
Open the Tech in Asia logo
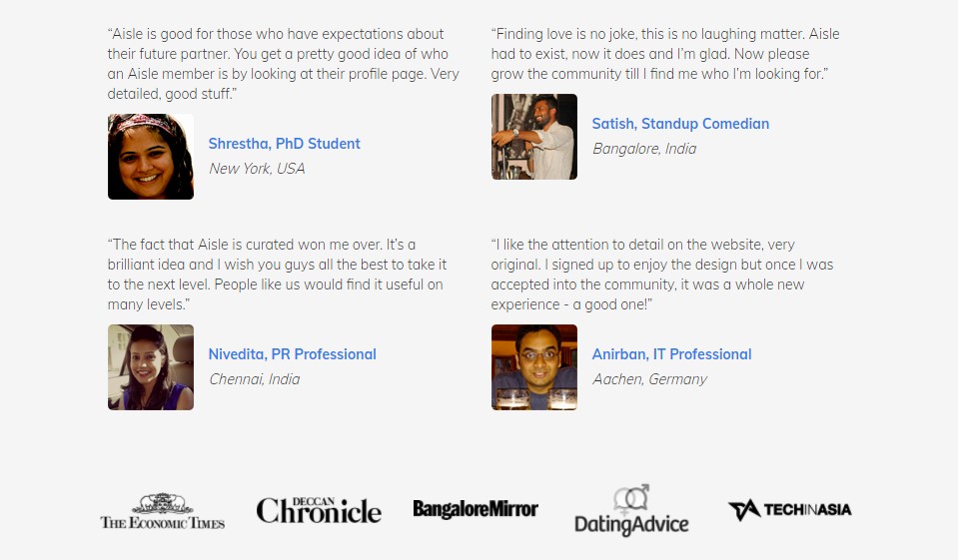pyautogui.click(x=789, y=510)
